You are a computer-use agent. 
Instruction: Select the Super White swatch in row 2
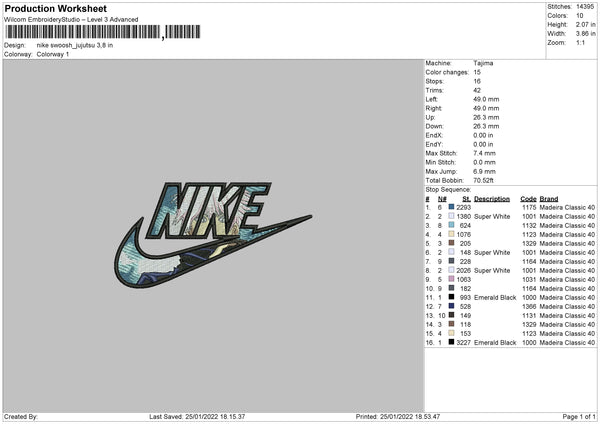[451, 216]
